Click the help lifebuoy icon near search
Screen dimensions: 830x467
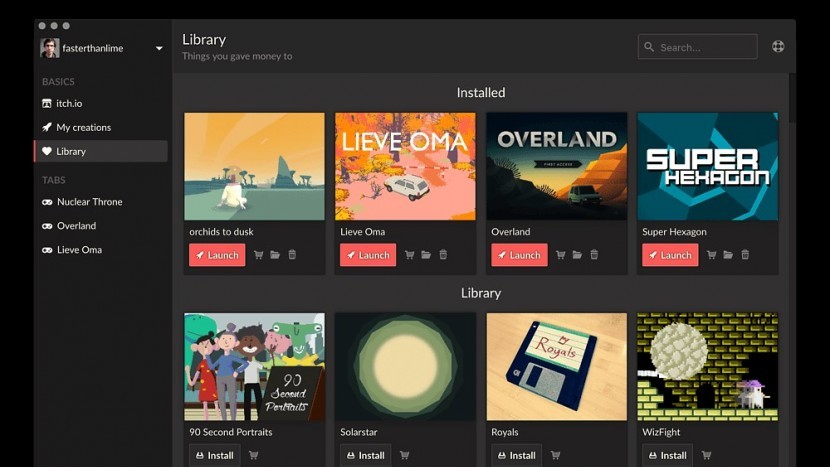(778, 47)
